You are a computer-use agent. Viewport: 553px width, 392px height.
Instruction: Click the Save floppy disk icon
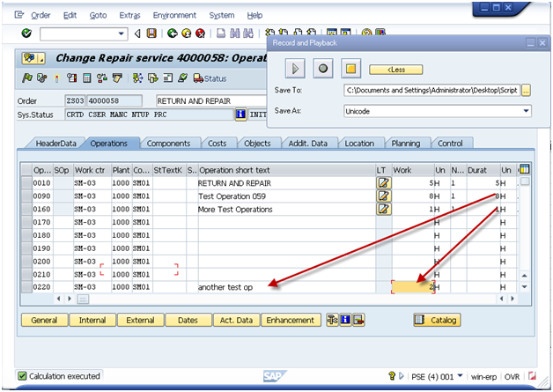(x=151, y=33)
